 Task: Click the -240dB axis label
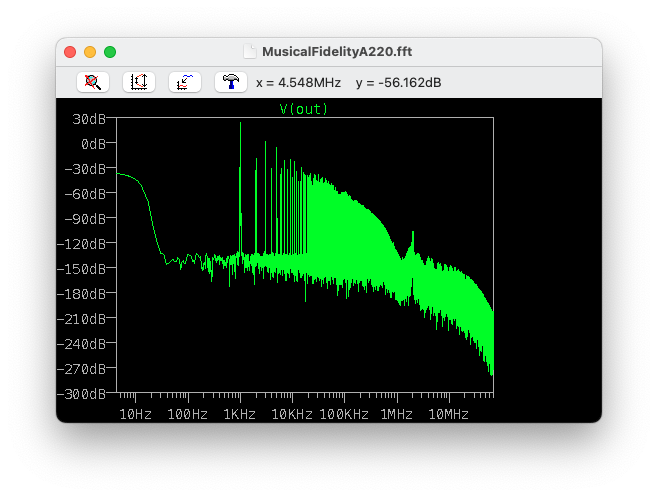click(81, 344)
